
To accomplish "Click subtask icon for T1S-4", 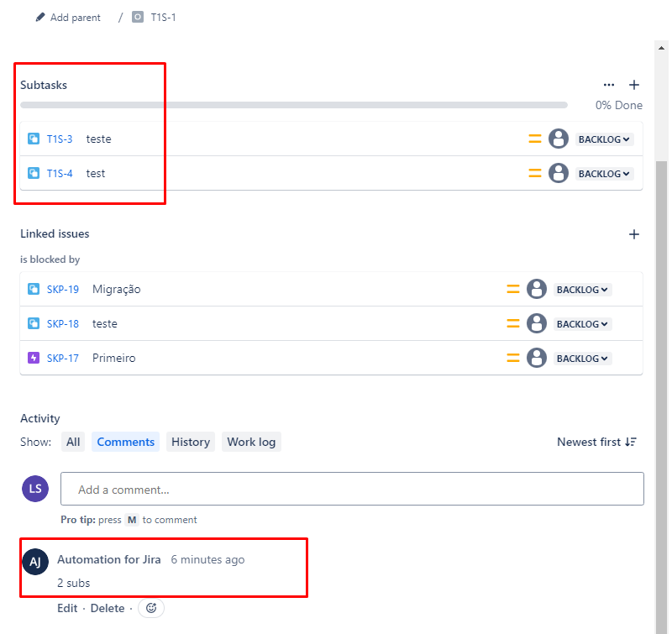I will 34,173.
